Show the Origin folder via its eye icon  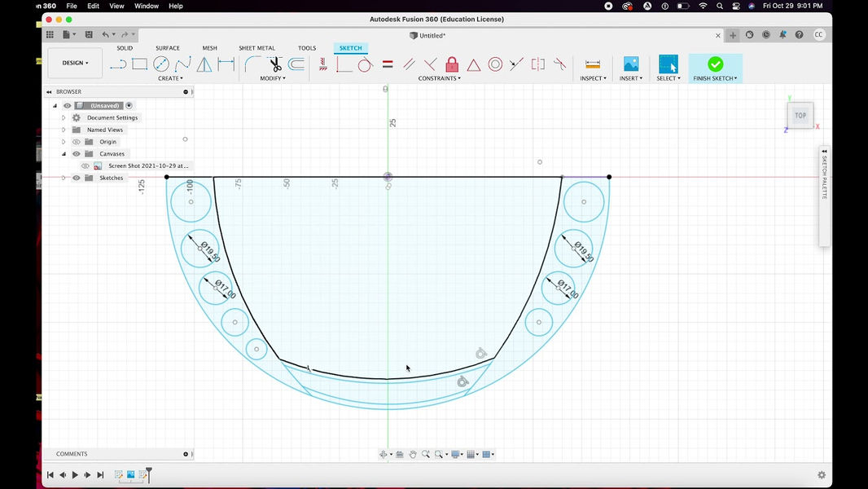tap(77, 142)
